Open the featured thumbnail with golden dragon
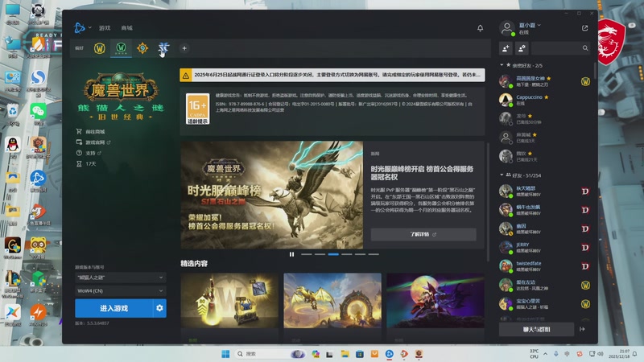Viewport: 644px width, 362px height. click(332, 301)
